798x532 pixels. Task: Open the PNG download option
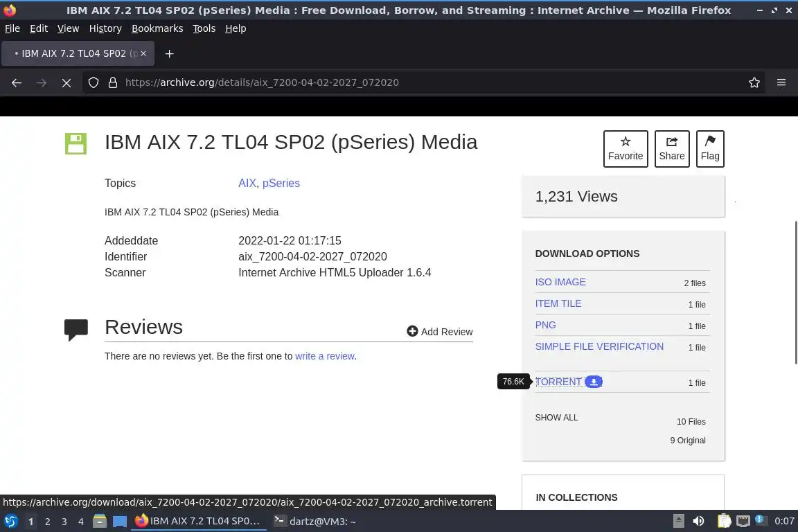coord(546,325)
